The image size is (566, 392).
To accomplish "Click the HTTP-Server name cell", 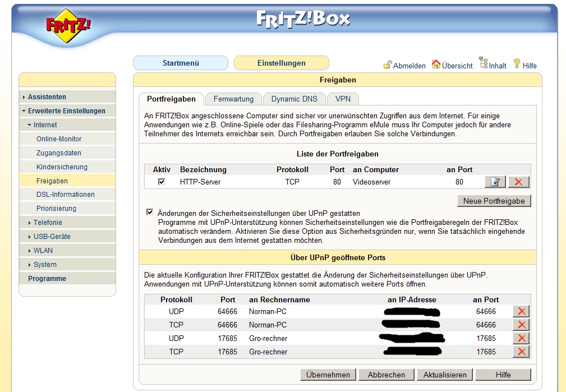I will [x=200, y=182].
